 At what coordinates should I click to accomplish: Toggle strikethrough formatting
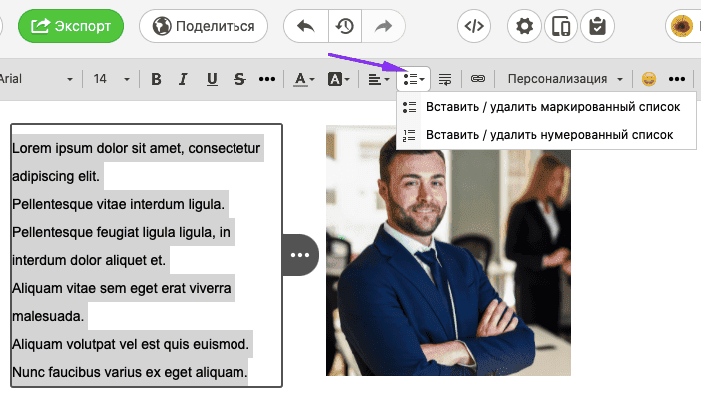[240, 79]
